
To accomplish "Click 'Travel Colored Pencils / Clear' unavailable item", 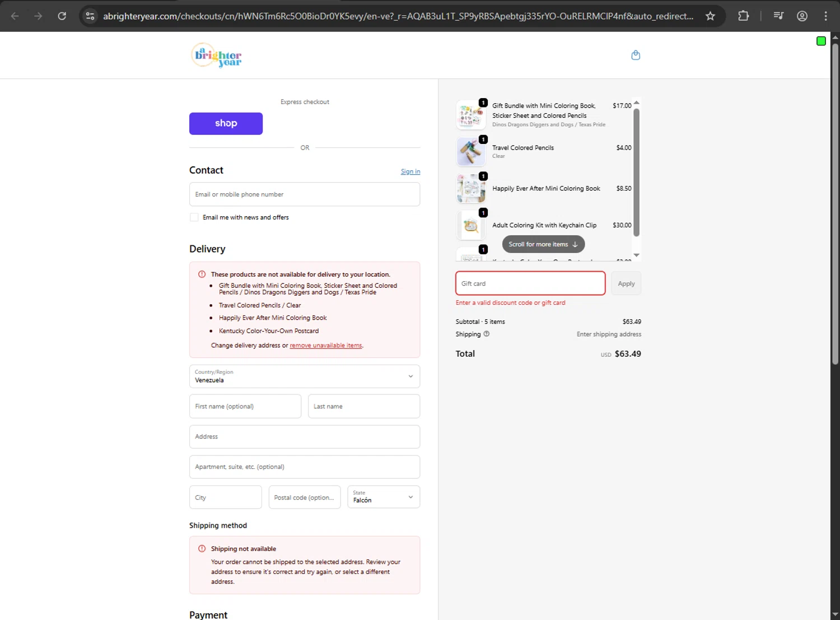I will click(x=260, y=305).
